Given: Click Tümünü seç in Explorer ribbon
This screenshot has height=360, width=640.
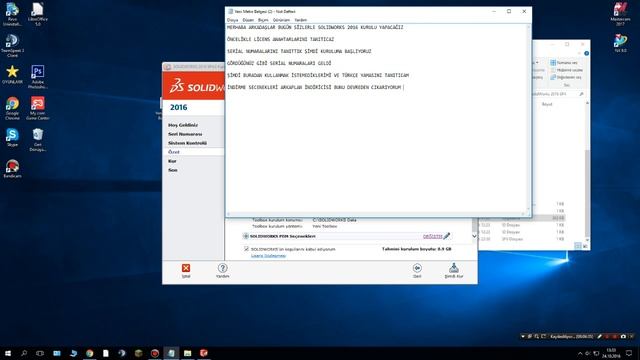Looking at the screenshot, I should pyautogui.click(x=564, y=63).
